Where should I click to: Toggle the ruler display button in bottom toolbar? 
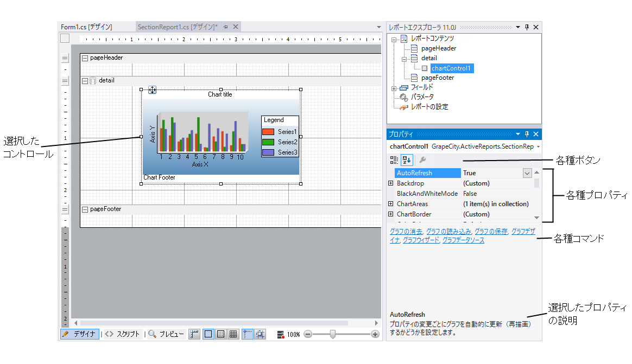tap(194, 334)
